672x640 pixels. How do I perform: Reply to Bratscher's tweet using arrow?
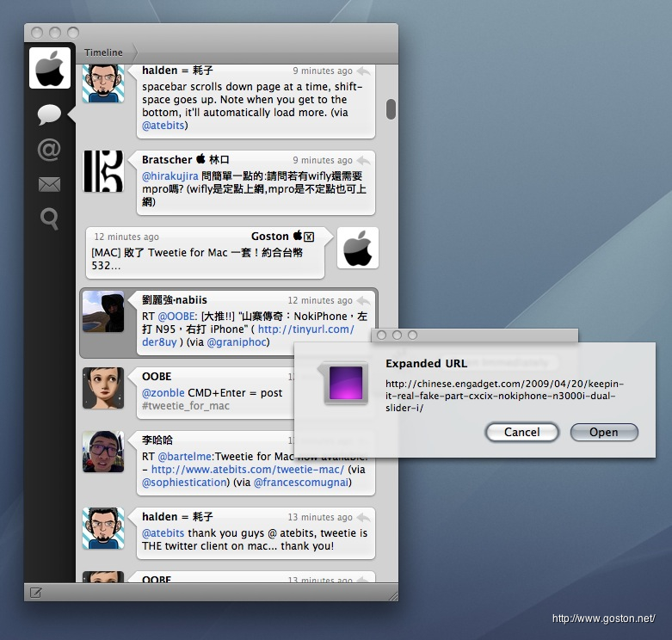point(363,160)
